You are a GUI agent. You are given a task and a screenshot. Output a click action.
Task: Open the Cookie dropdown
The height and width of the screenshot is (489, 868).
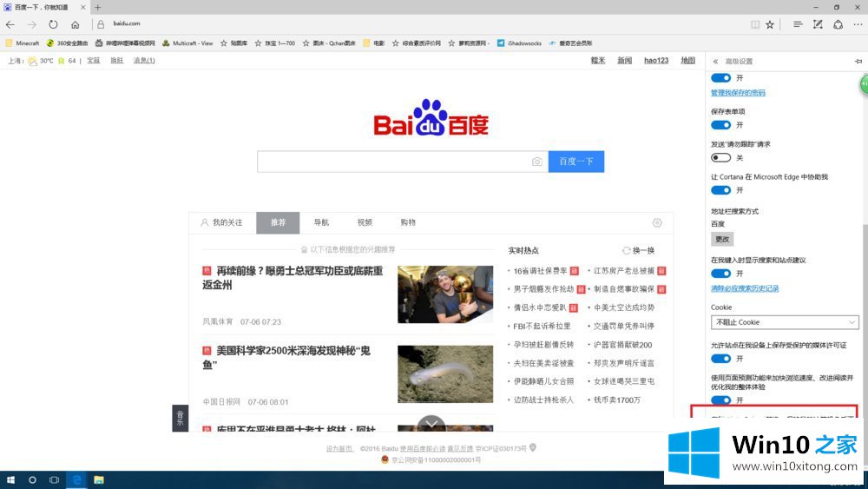[785, 322]
